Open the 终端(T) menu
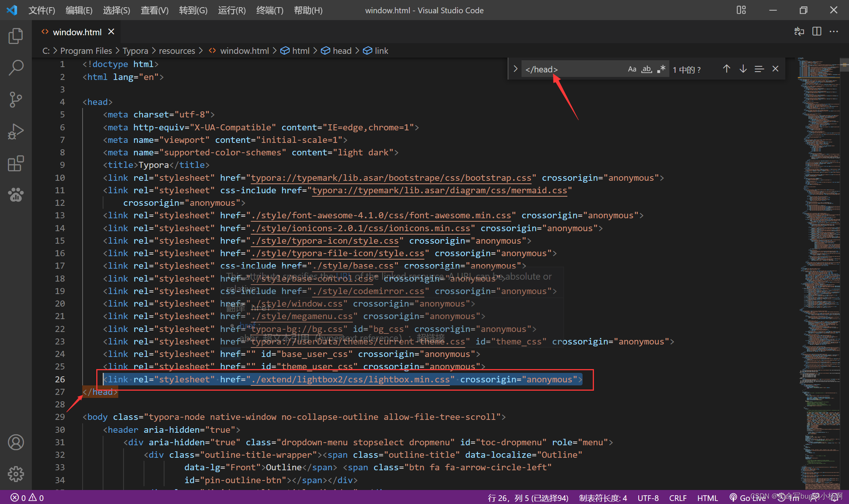Viewport: 849px width, 504px height. pos(269,10)
